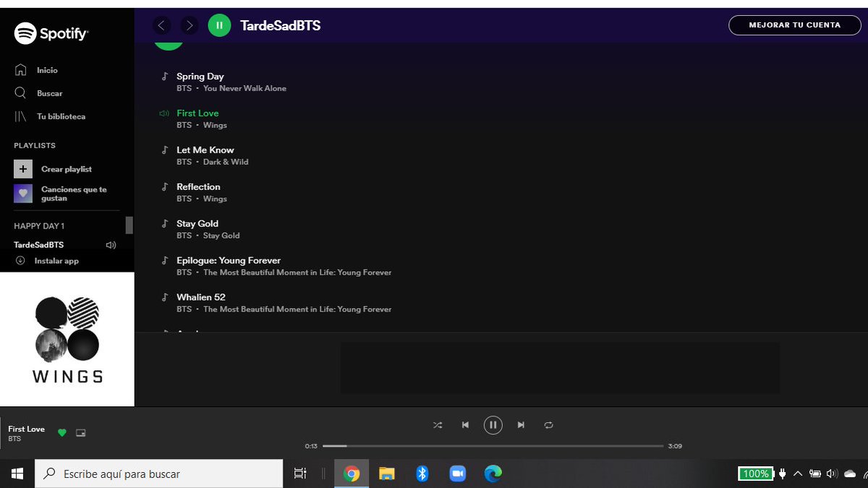Play the Reflection track
This screenshot has height=488, width=868.
tap(198, 187)
